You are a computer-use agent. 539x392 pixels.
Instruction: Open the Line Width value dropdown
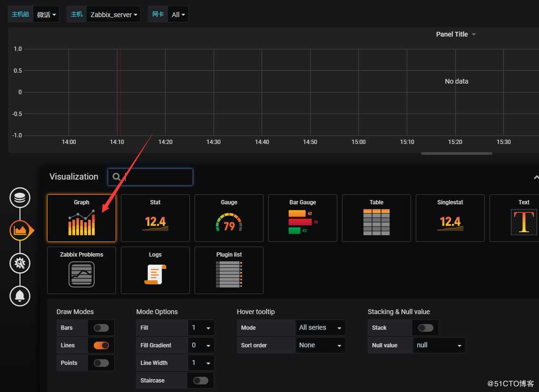pyautogui.click(x=201, y=363)
